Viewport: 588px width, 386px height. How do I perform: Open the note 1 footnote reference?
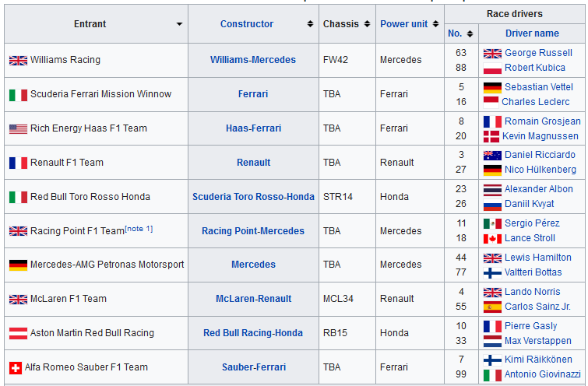(x=139, y=229)
